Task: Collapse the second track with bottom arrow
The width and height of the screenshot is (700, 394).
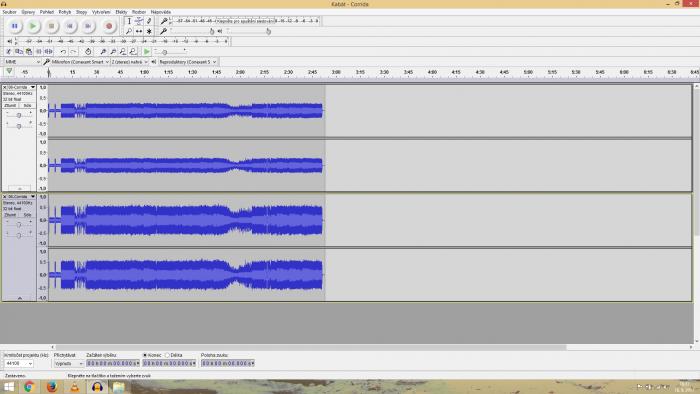Action: 19,298
